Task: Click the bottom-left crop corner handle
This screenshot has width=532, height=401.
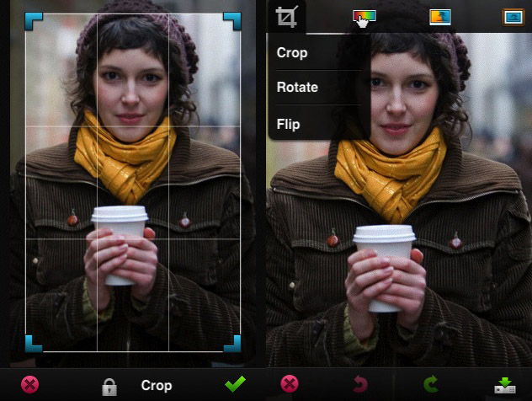Action: click(32, 344)
